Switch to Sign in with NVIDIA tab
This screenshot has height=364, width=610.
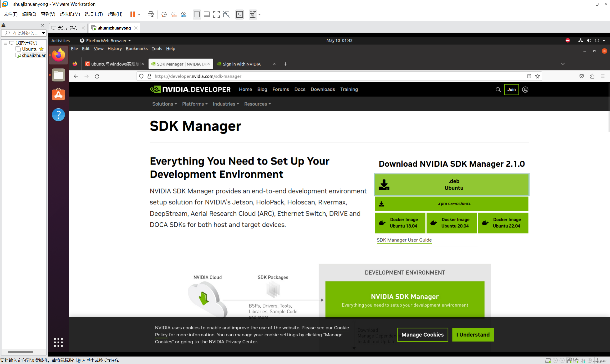click(x=242, y=64)
